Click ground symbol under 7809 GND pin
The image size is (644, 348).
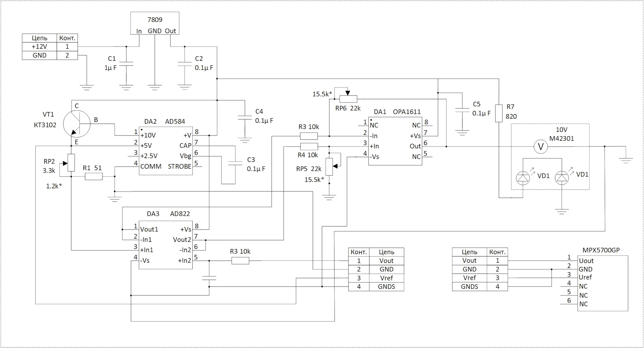[x=155, y=87]
